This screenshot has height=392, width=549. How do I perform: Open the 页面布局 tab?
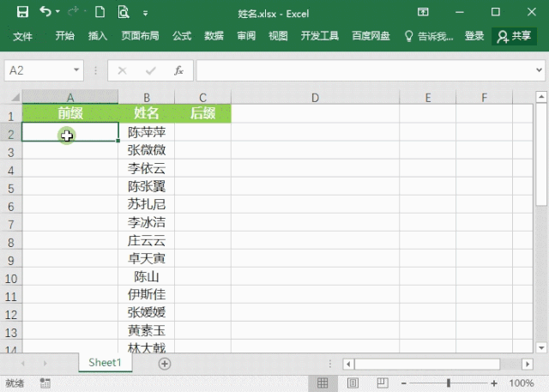click(x=140, y=36)
